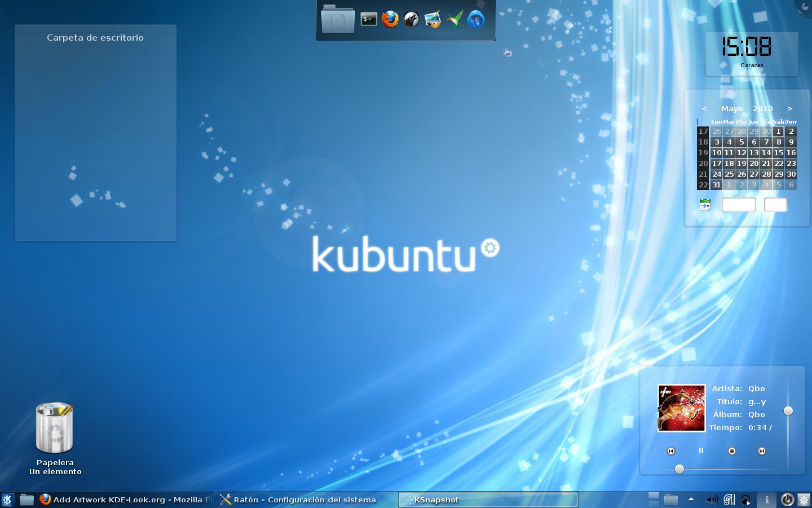Select week 19 number in calendar
The height and width of the screenshot is (508, 812).
tap(703, 152)
